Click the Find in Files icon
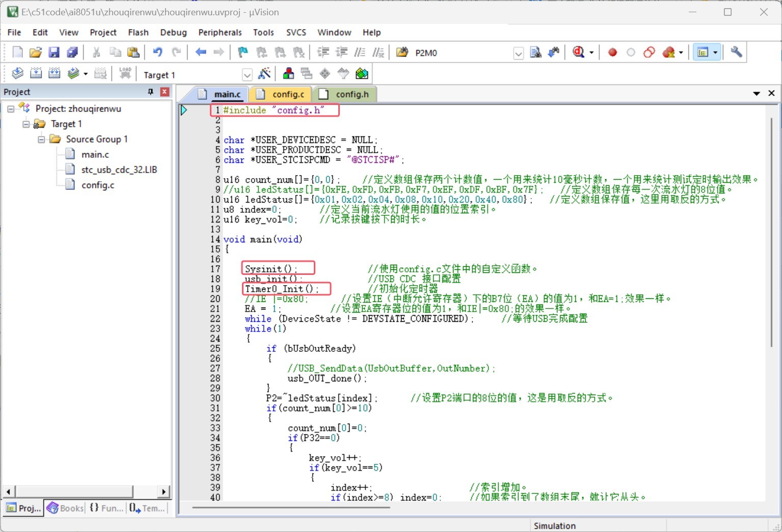This screenshot has height=532, width=782. point(402,52)
